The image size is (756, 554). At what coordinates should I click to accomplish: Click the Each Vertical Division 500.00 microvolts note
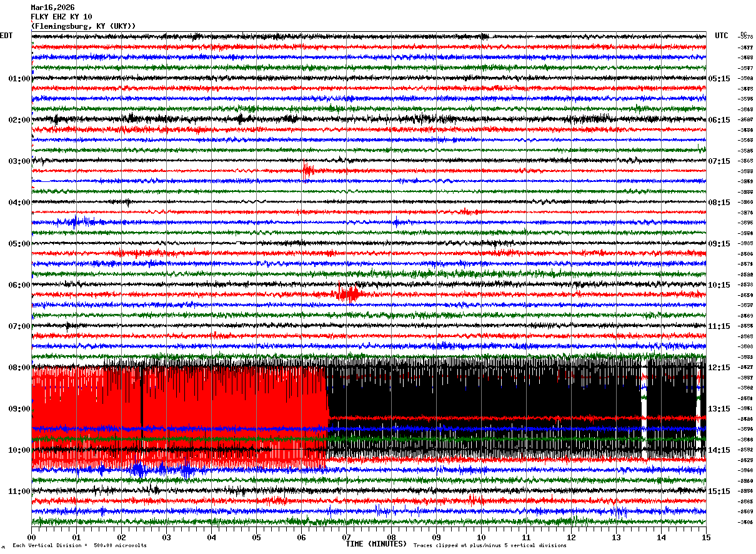80,546
